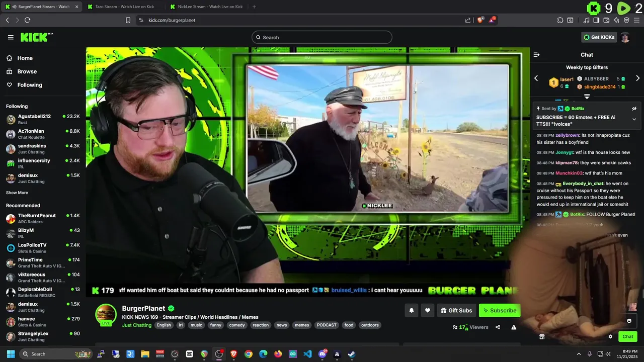Image resolution: width=644 pixels, height=362 pixels.
Task: Open sandraskins channel in sidebar
Action: (x=43, y=149)
